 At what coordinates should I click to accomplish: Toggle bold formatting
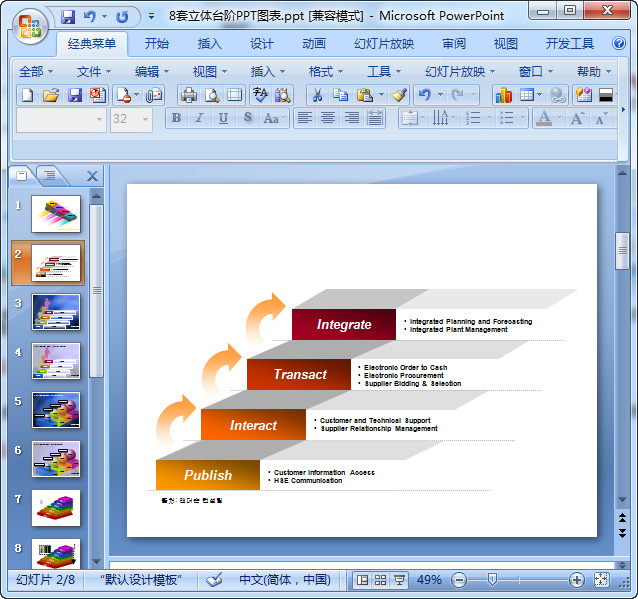[177, 118]
